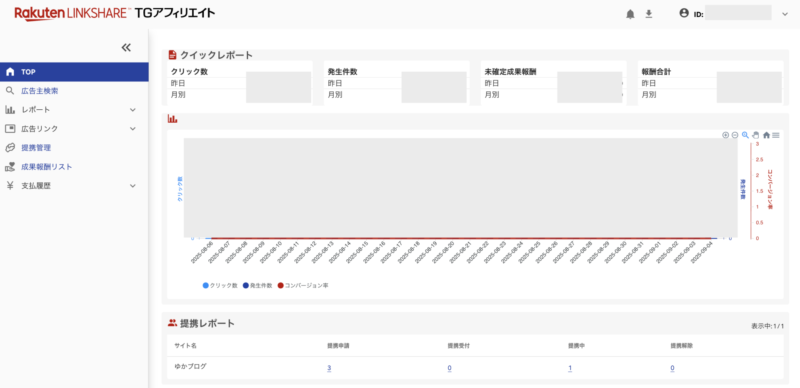Click the account profile icon
Image resolution: width=800 pixels, height=388 pixels.
pyautogui.click(x=684, y=13)
